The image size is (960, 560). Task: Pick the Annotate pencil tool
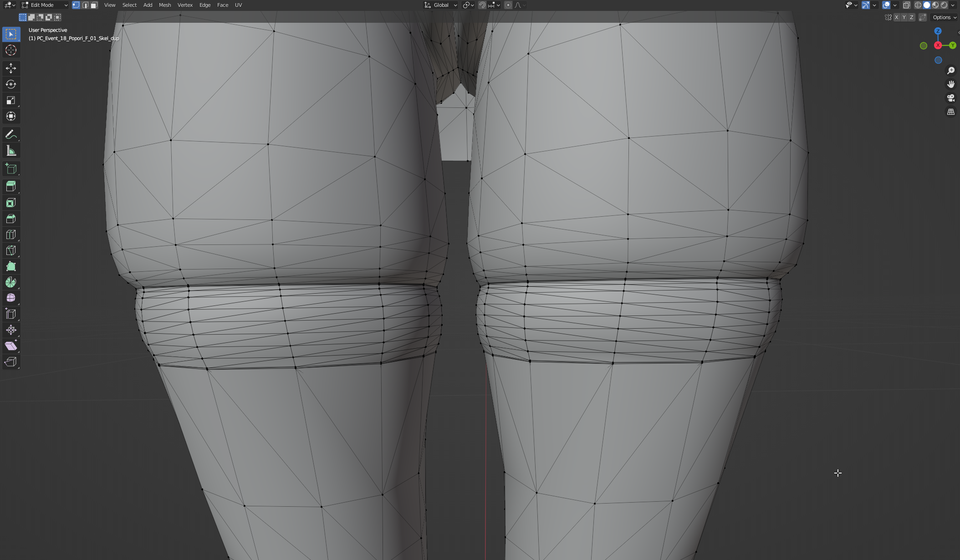click(11, 134)
